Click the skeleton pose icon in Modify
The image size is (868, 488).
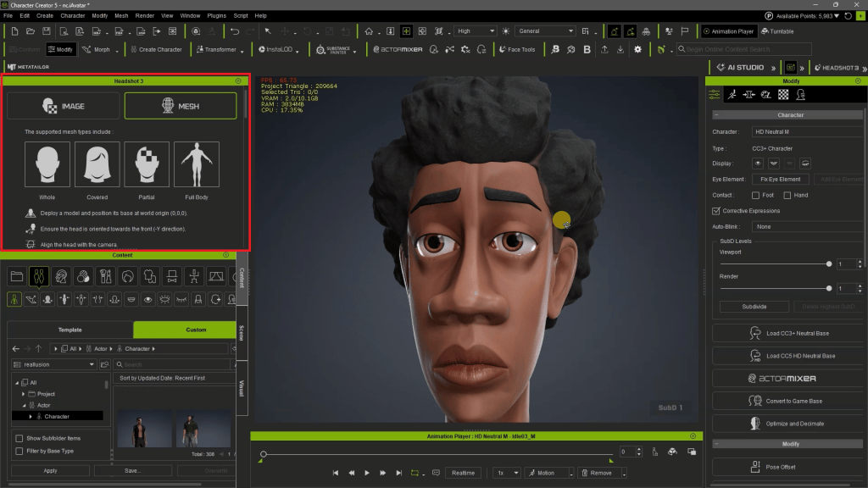click(x=732, y=95)
